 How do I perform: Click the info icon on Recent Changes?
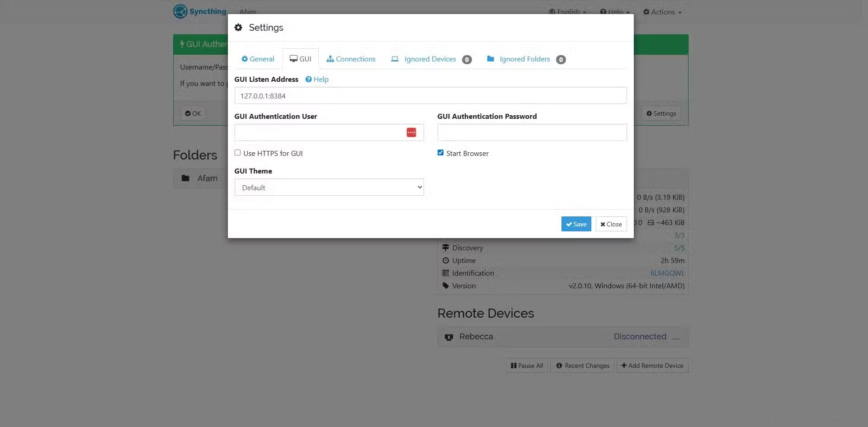559,366
